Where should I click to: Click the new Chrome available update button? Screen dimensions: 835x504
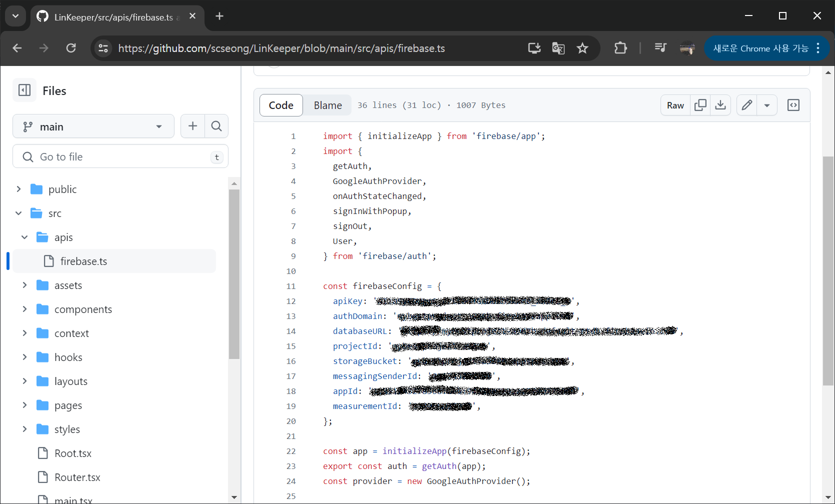(x=760, y=48)
